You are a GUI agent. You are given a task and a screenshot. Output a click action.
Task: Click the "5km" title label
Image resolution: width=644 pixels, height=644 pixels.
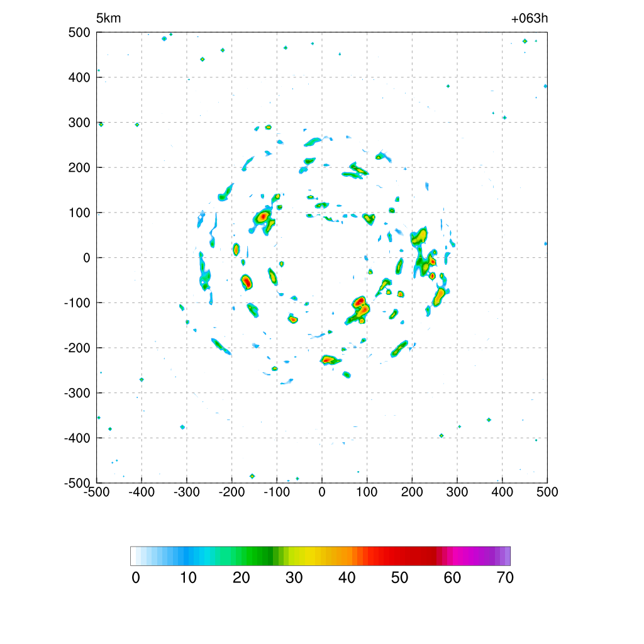coord(108,18)
